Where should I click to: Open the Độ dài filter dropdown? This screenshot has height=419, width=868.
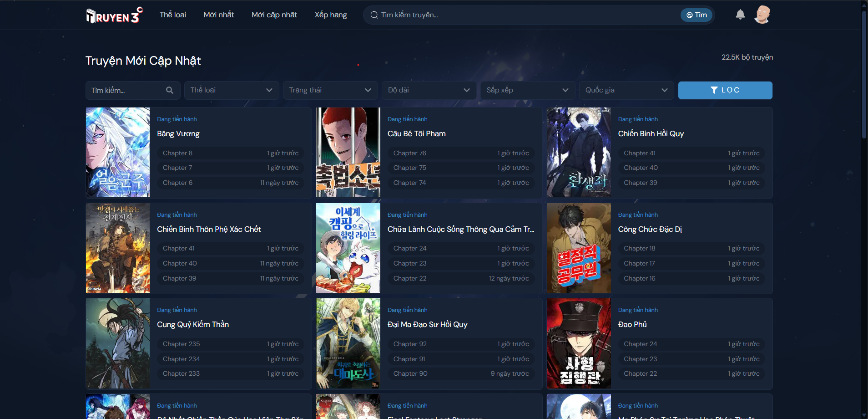point(429,90)
